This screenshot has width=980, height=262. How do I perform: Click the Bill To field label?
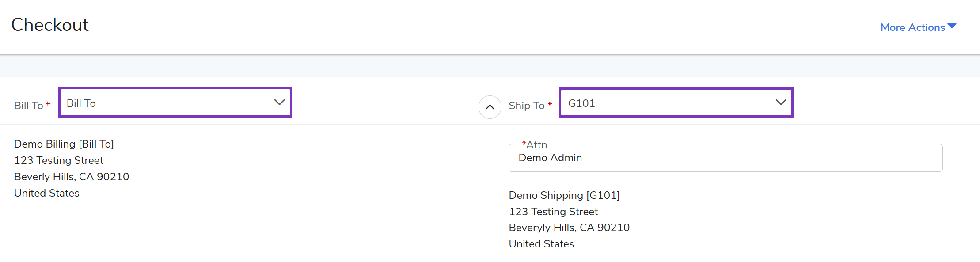[x=28, y=106]
